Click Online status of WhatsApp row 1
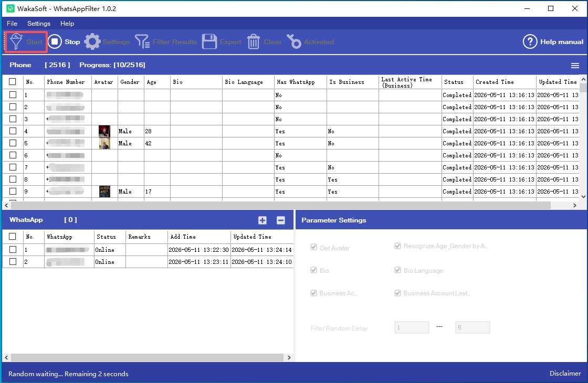This screenshot has height=383, width=588. pyautogui.click(x=104, y=250)
